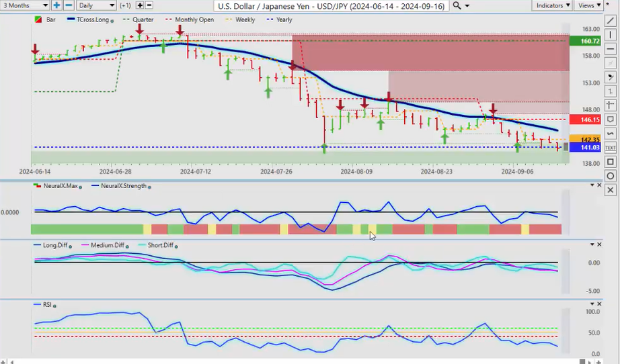Select the comment callout tool
Viewport: 620px width, 364px height.
pos(610,120)
